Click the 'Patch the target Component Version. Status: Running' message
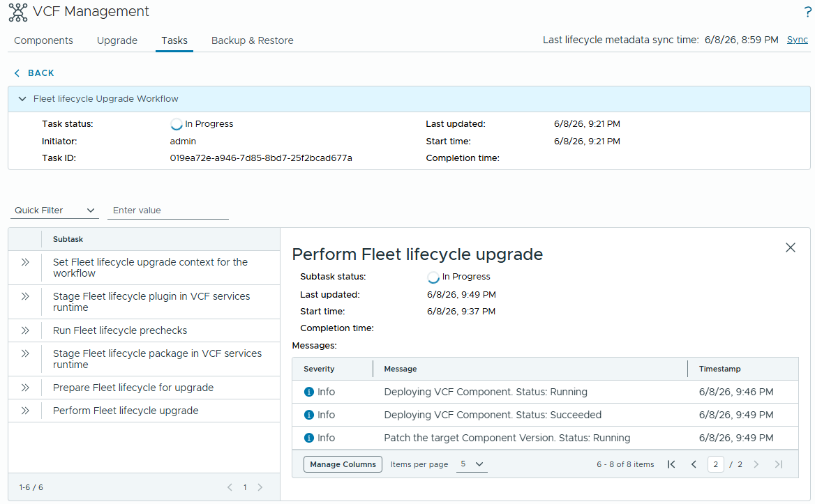This screenshot has width=815, height=504. pos(507,438)
